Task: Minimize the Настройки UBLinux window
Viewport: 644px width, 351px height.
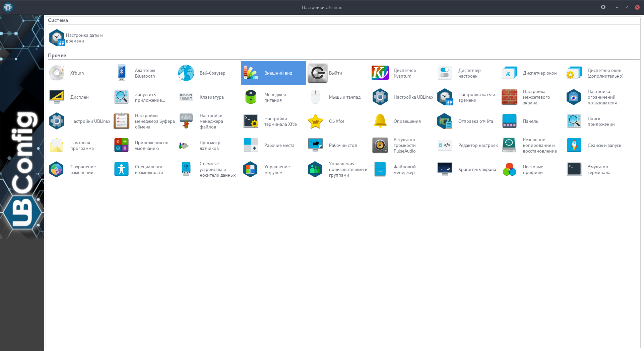Action: click(617, 7)
